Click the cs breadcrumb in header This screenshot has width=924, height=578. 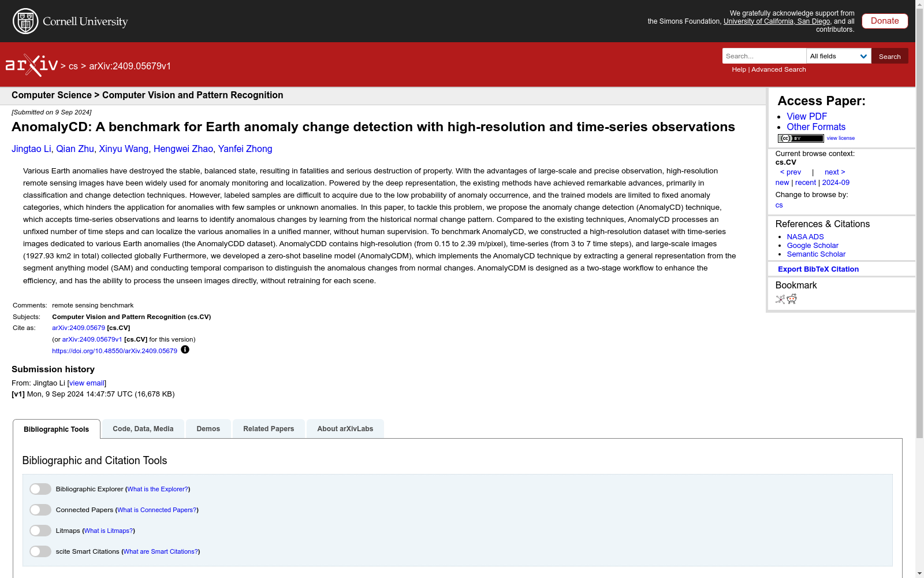pos(73,66)
